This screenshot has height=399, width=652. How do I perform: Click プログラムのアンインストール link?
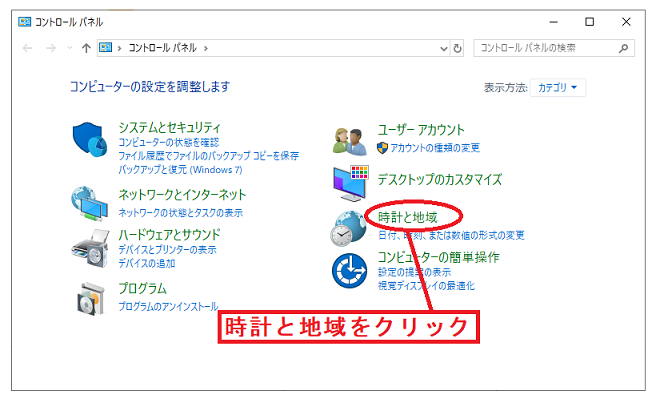168,306
